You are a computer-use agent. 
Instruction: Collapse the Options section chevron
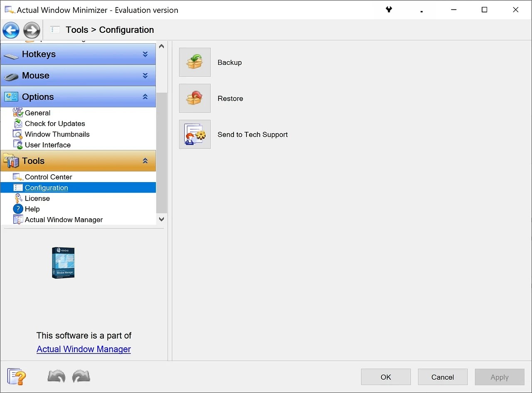[x=145, y=96]
